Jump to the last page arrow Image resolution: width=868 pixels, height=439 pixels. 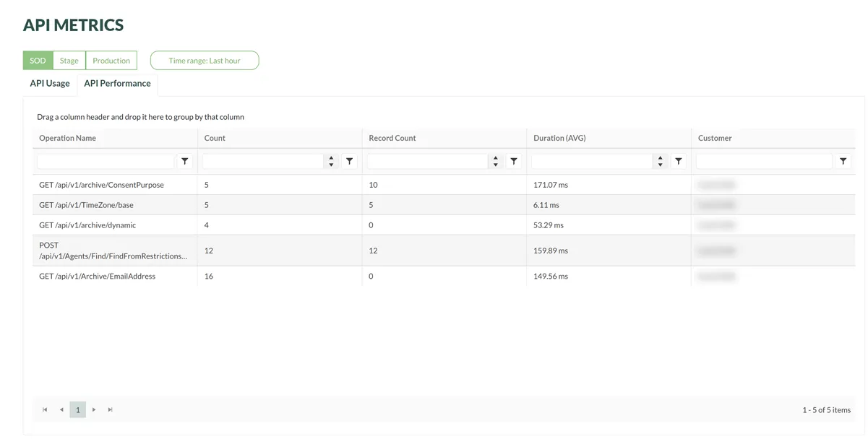click(111, 410)
